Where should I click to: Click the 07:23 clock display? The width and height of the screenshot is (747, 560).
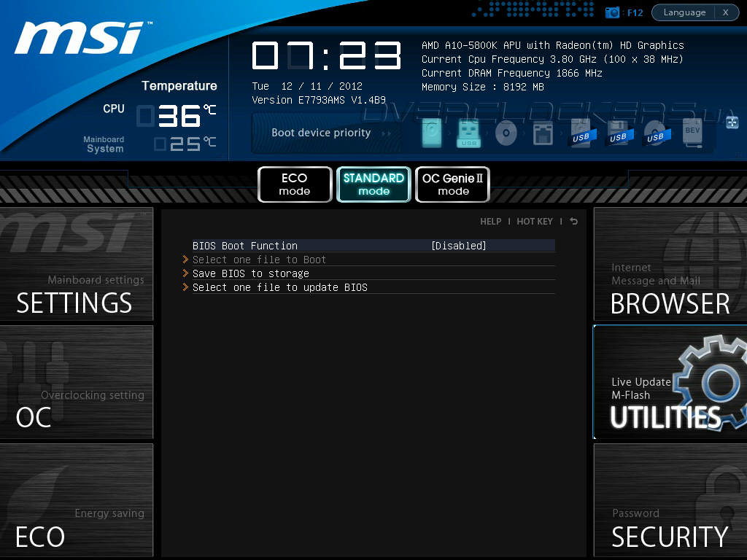pyautogui.click(x=326, y=55)
